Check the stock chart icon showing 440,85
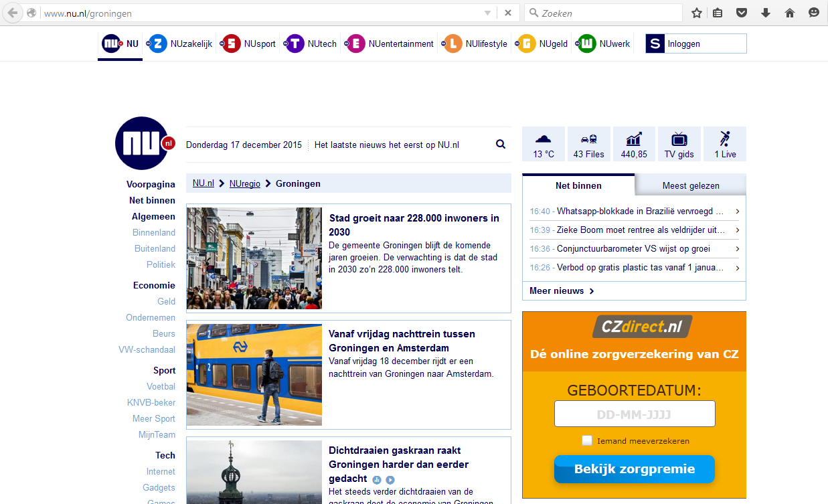 [633, 143]
